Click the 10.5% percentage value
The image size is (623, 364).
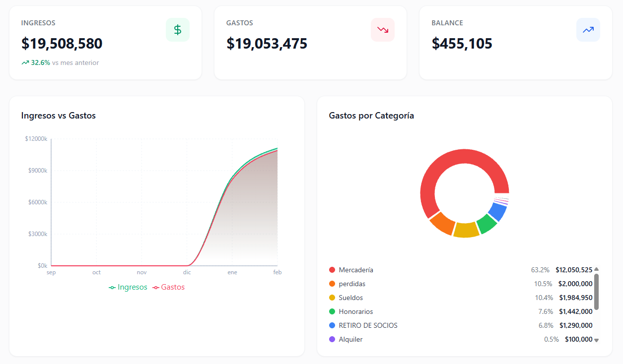pyautogui.click(x=543, y=284)
